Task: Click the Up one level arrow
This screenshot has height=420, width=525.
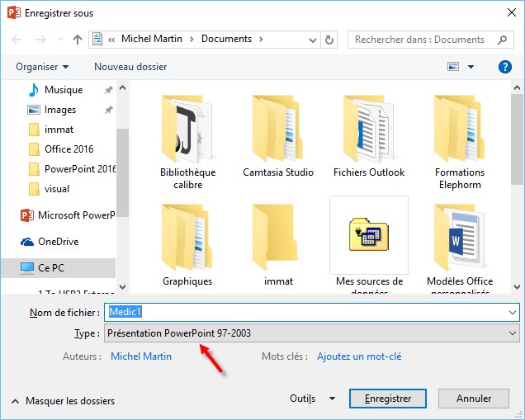Action: (78, 40)
